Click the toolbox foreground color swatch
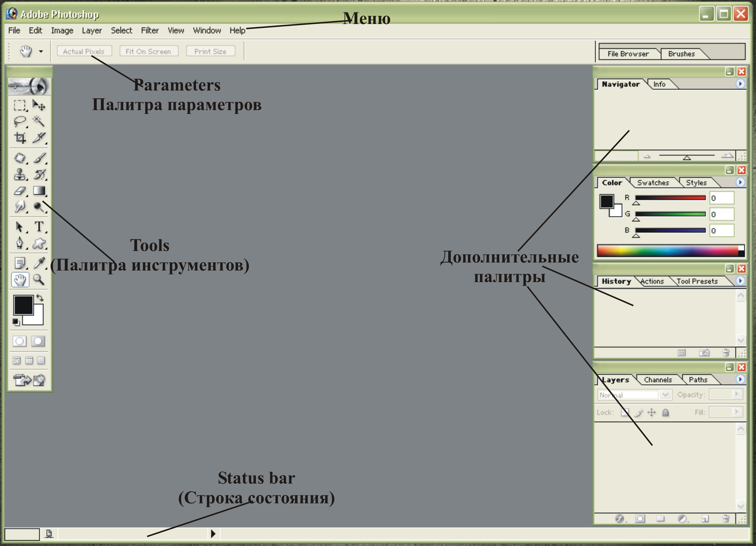 click(23, 305)
